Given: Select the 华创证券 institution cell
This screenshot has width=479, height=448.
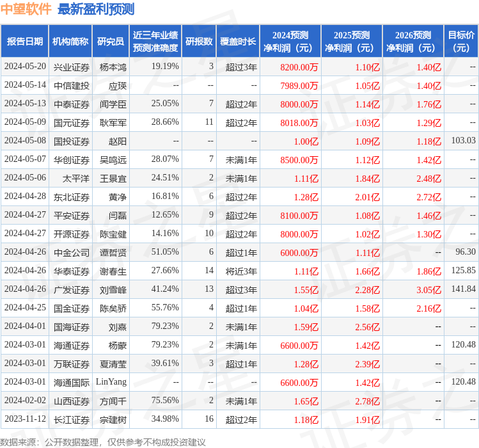Looking at the screenshot, I should coord(72,160).
